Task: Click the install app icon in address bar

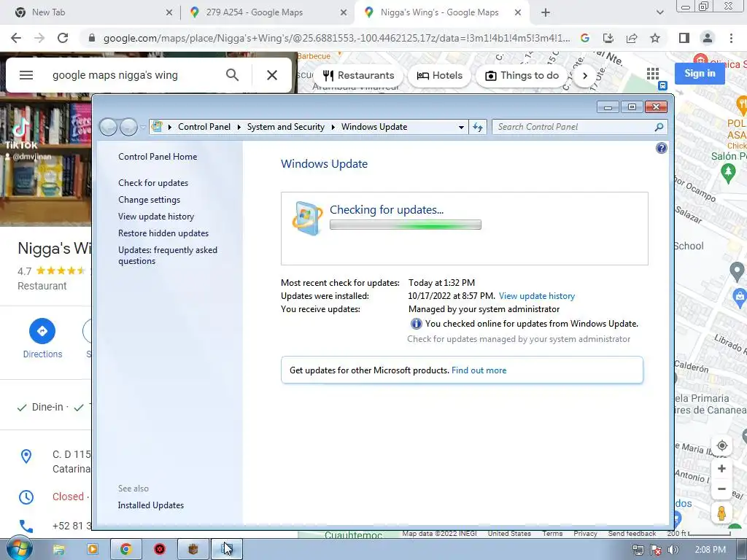Action: 608,38
